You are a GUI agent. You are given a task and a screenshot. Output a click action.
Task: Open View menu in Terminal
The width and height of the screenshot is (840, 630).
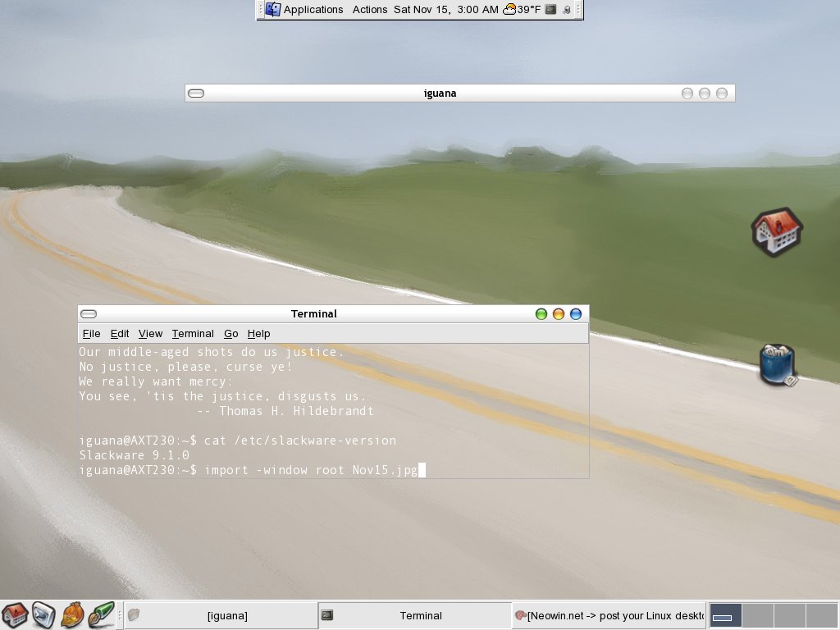point(151,334)
